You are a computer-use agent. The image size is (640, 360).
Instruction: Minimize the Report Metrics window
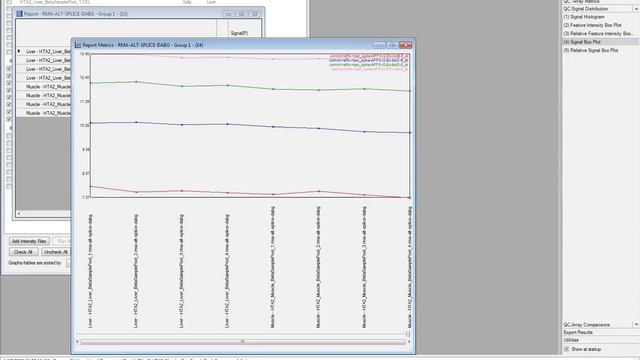pos(380,44)
